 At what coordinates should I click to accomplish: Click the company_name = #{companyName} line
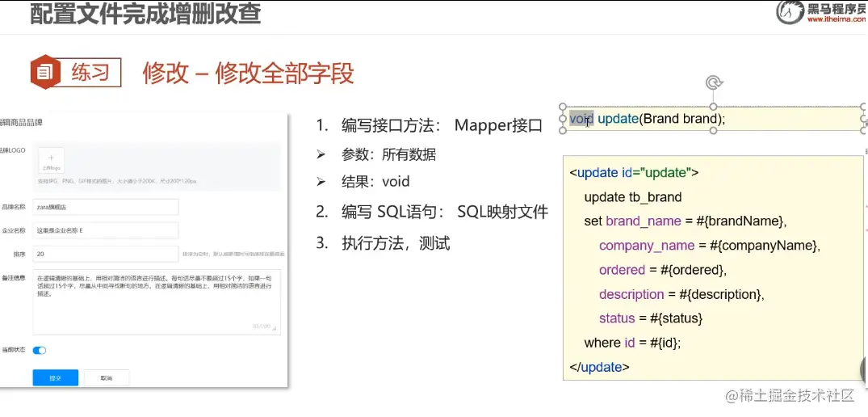click(709, 246)
